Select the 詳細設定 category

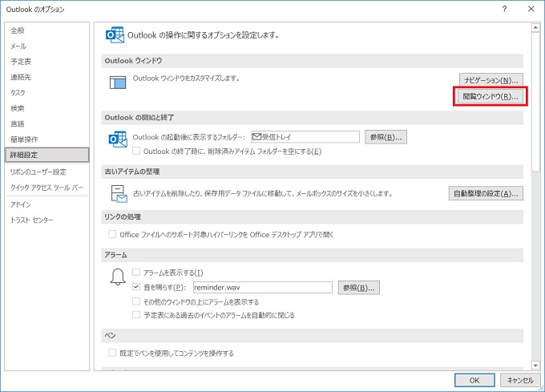(x=47, y=155)
